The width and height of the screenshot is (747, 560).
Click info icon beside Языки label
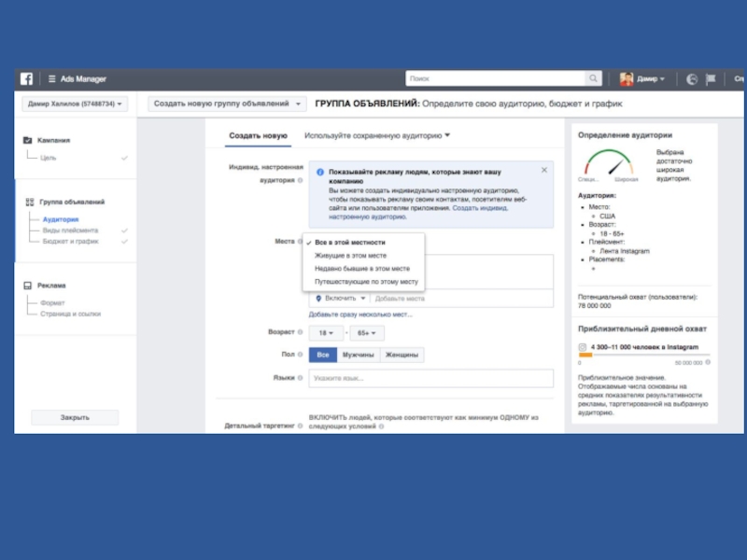[x=300, y=378]
